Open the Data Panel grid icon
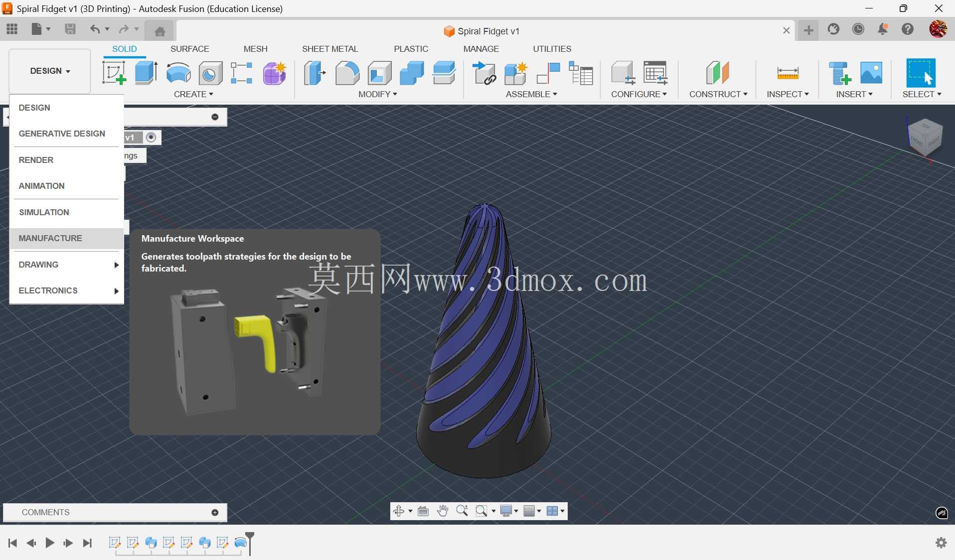Screen dimensions: 955x560 pos(12,29)
